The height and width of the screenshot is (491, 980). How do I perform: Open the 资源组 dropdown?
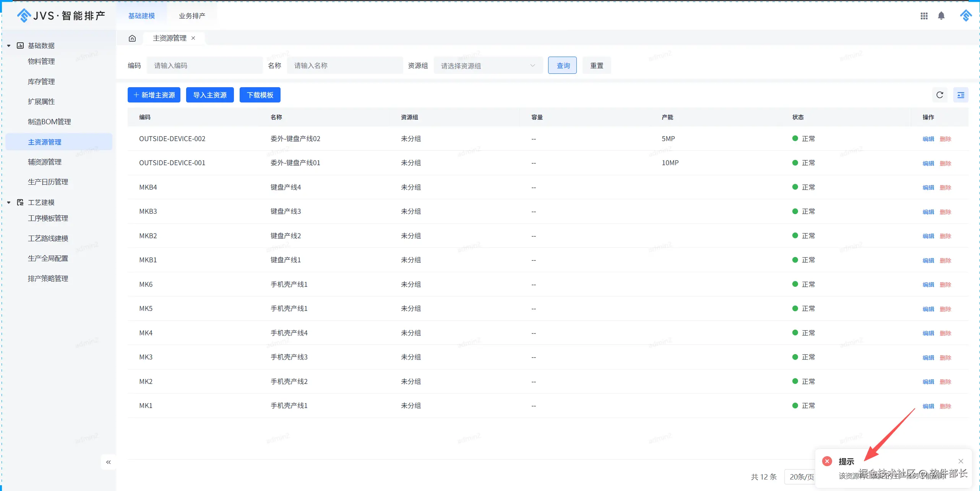(x=488, y=66)
